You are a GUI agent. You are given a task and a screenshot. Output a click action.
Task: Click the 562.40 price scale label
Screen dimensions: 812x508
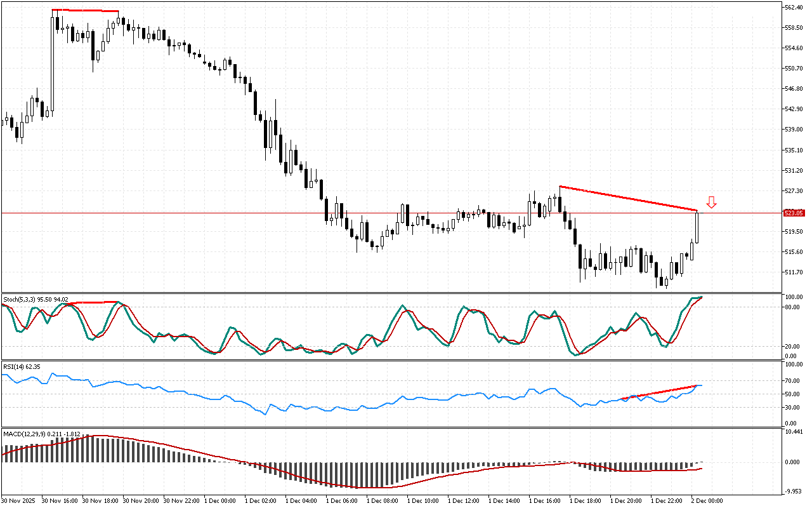tap(794, 8)
